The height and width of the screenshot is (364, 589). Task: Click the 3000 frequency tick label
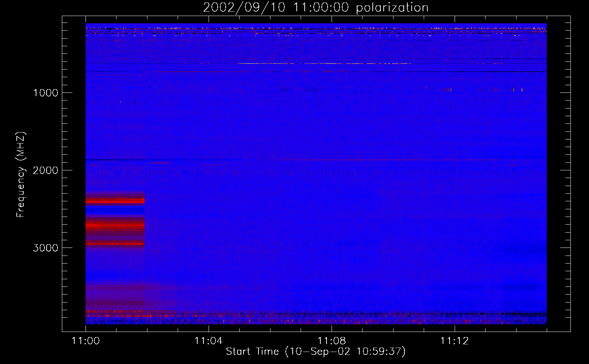[x=46, y=248]
